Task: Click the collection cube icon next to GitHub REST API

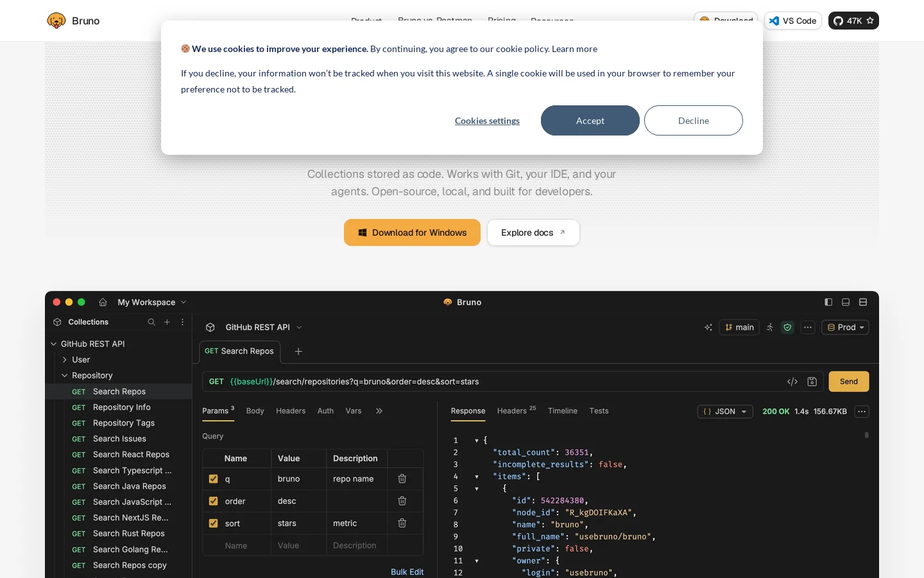Action: pos(210,327)
